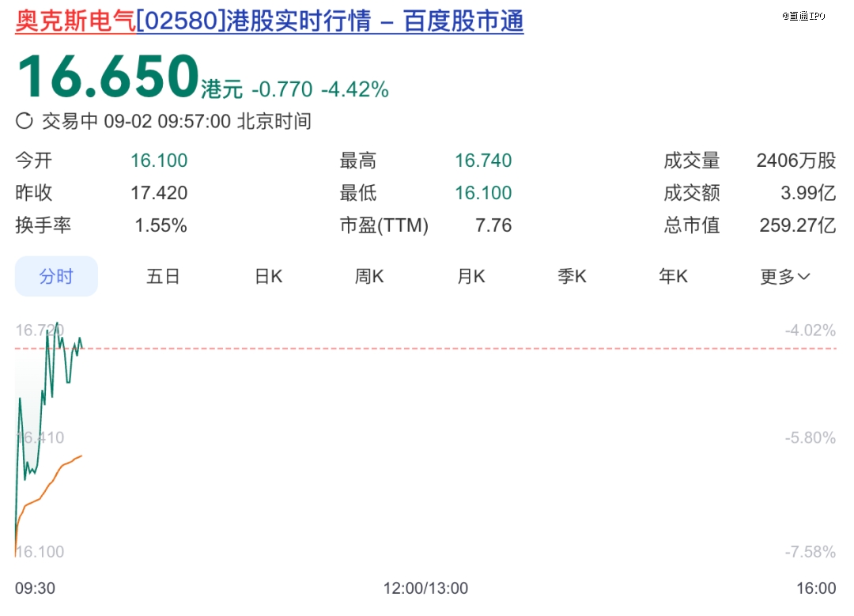Click the 最高 value 16.740

click(x=483, y=161)
